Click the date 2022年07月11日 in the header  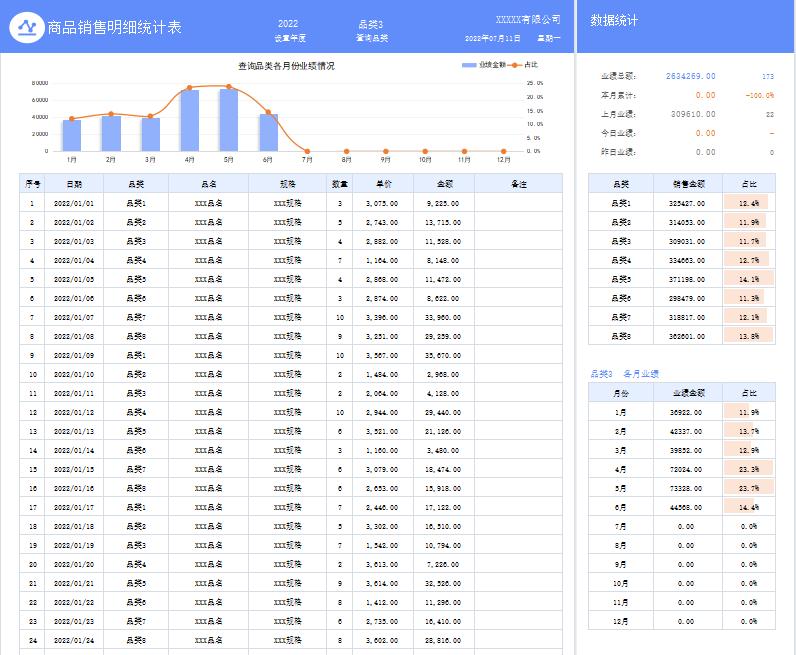click(492, 38)
